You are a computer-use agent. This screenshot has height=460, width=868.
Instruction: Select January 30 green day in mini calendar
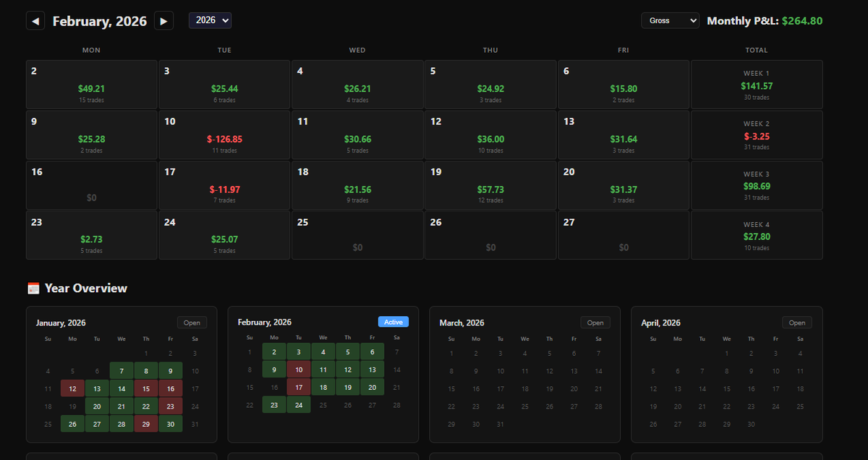(x=170, y=424)
